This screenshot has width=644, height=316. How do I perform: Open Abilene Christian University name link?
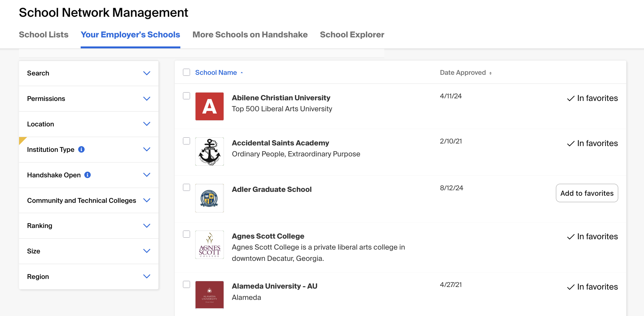click(281, 98)
